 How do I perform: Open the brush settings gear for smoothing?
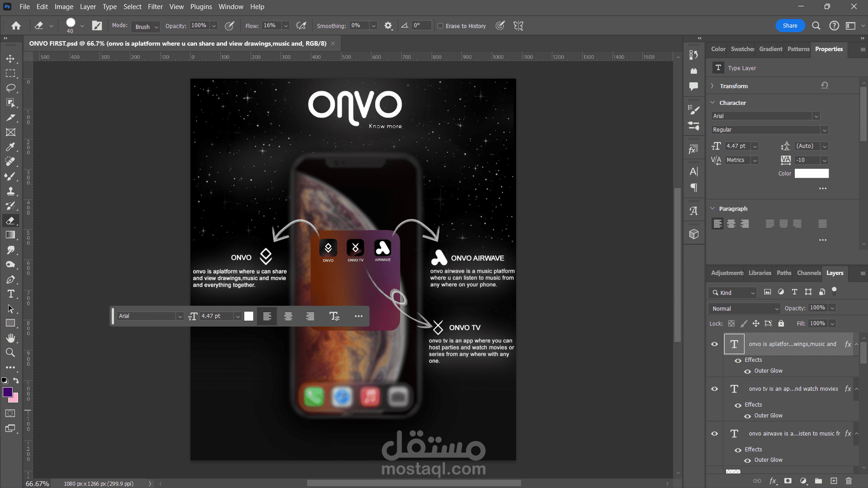coord(388,26)
